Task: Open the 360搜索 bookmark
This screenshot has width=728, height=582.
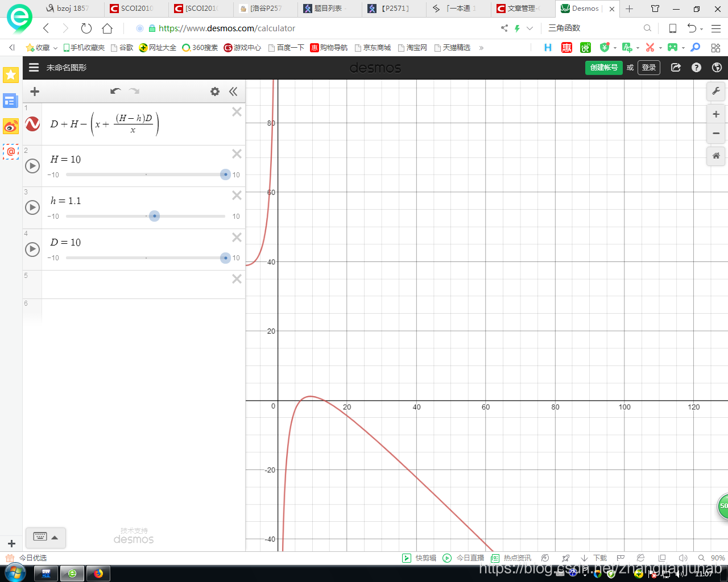Action: (x=200, y=48)
